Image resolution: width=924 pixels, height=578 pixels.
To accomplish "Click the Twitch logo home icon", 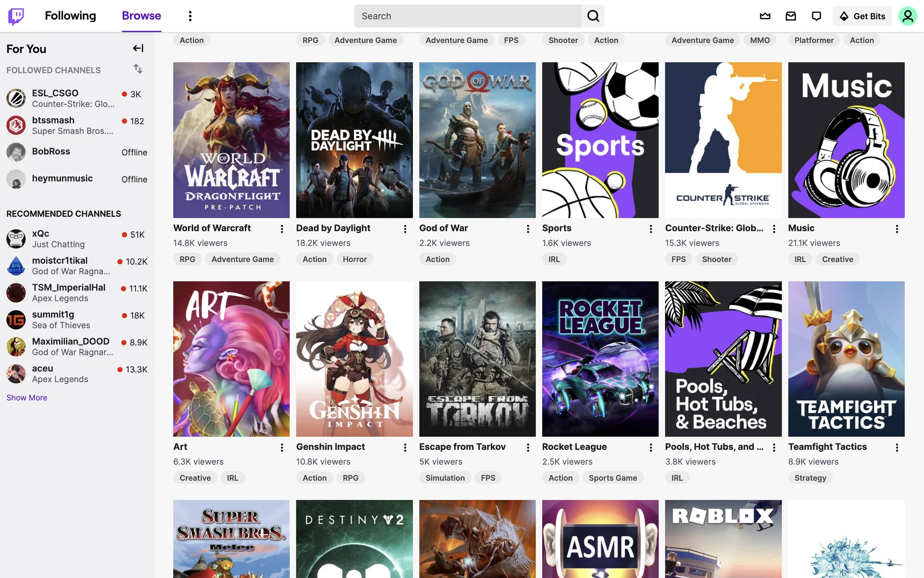I will (16, 16).
